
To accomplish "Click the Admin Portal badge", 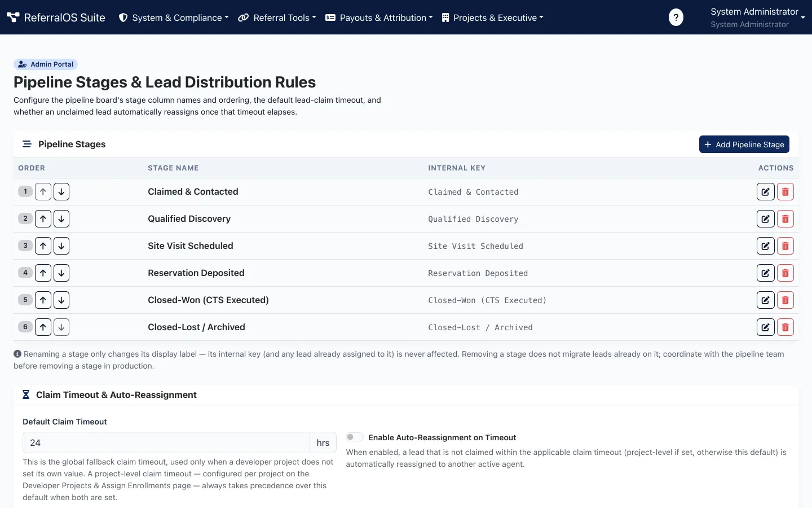I will (x=46, y=64).
